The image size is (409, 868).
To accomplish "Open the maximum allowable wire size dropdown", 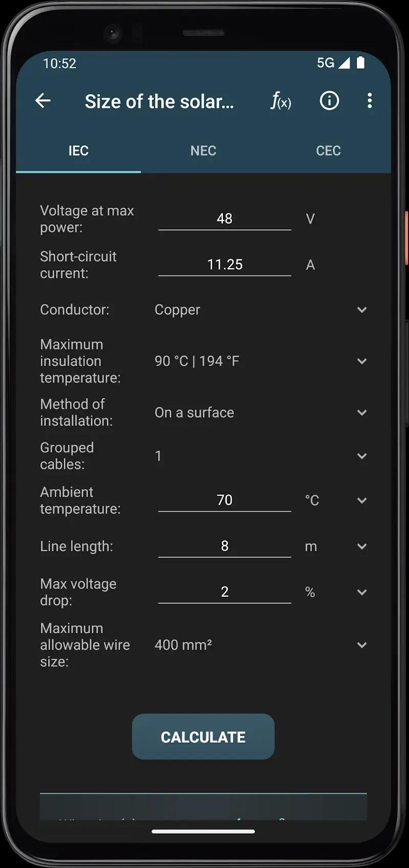I will click(361, 645).
